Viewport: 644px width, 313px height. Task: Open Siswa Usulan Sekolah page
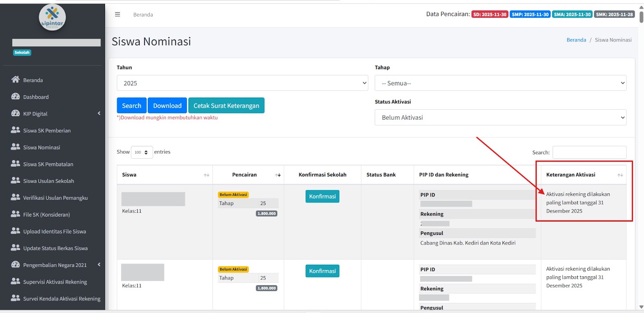point(49,181)
